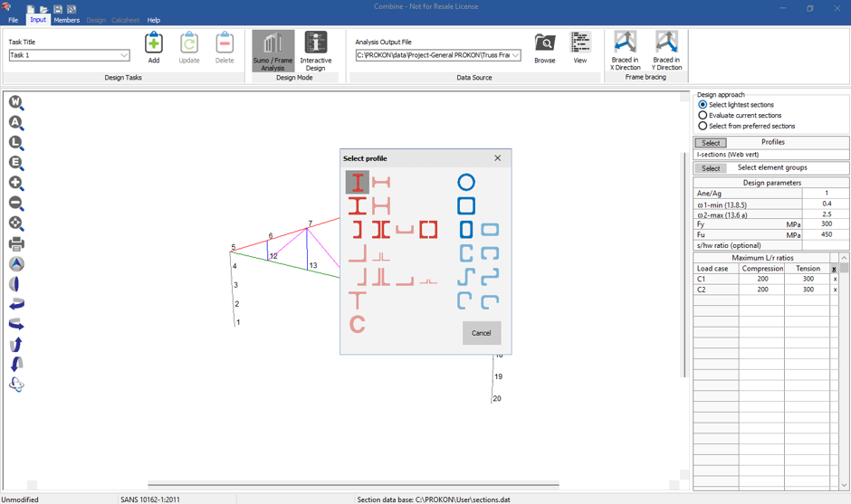Click the 3D orbit icon
Viewport: 851px width, 504px height.
pyautogui.click(x=16, y=385)
